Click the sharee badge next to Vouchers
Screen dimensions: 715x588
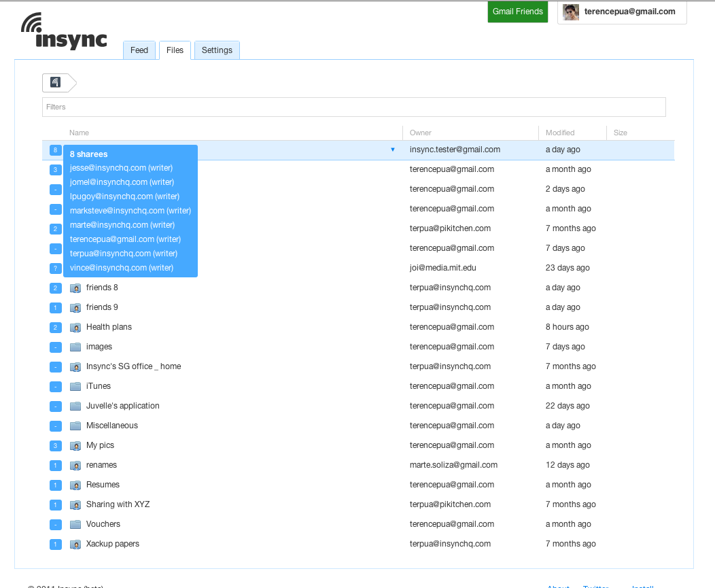[x=56, y=525]
